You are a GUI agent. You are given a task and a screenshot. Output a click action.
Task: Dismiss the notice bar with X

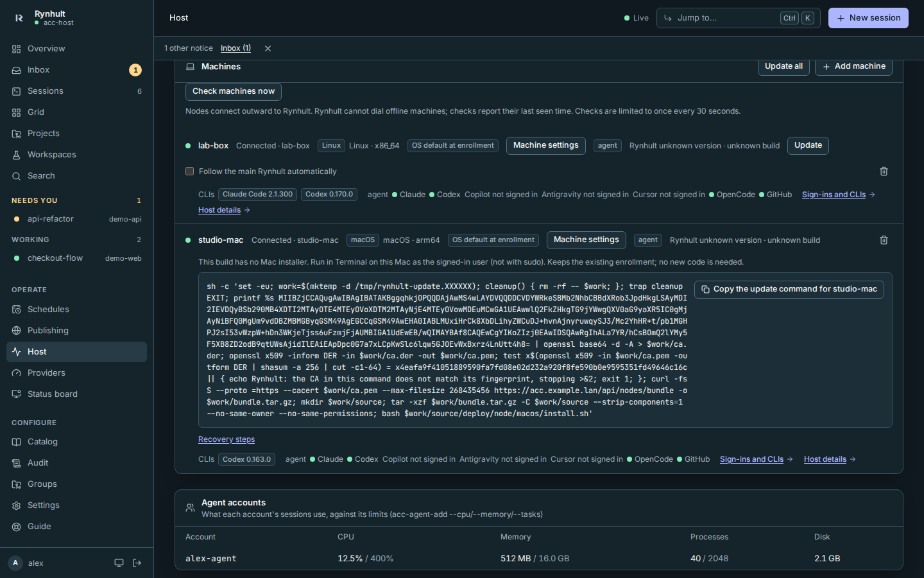(268, 49)
